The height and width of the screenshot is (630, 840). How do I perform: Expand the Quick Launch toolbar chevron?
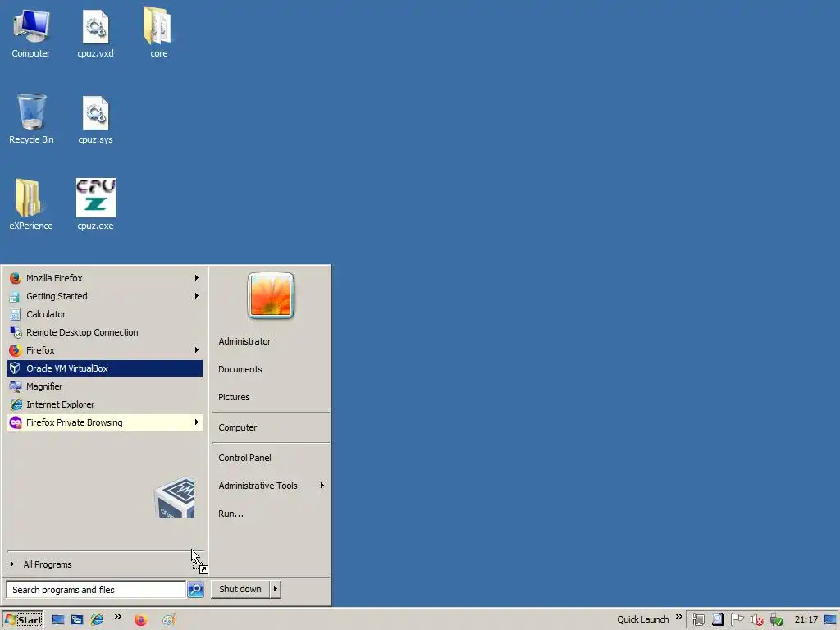pyautogui.click(x=679, y=617)
